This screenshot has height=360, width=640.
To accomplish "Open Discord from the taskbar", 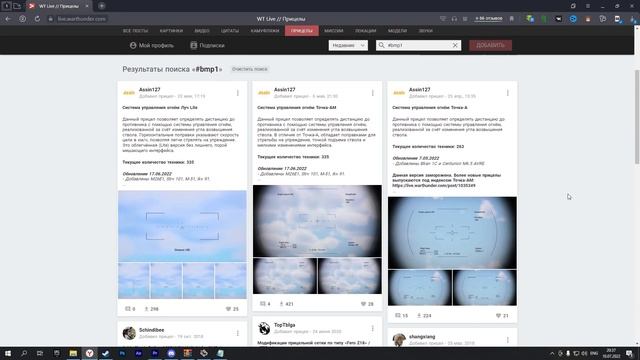I will pyautogui.click(x=171, y=353).
